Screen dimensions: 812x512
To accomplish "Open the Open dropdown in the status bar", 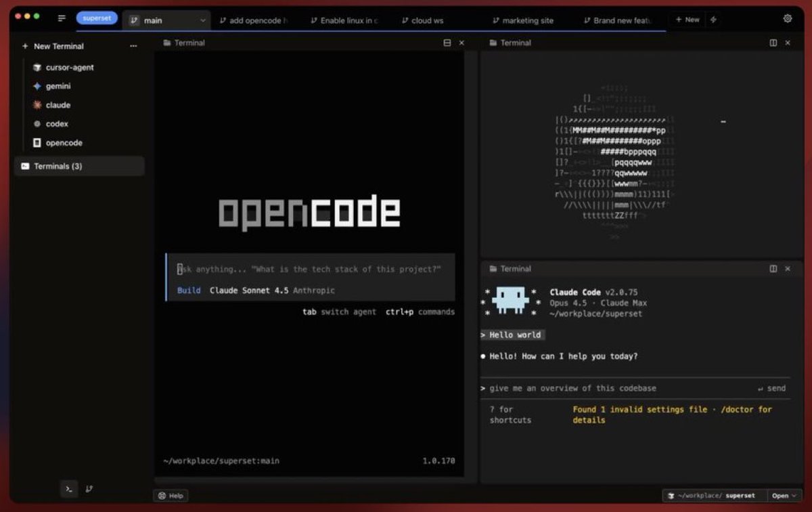I will (x=783, y=495).
